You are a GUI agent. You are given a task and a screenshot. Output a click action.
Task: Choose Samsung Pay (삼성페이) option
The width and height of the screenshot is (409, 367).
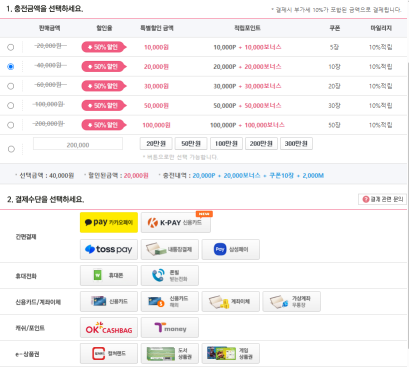[x=231, y=249]
